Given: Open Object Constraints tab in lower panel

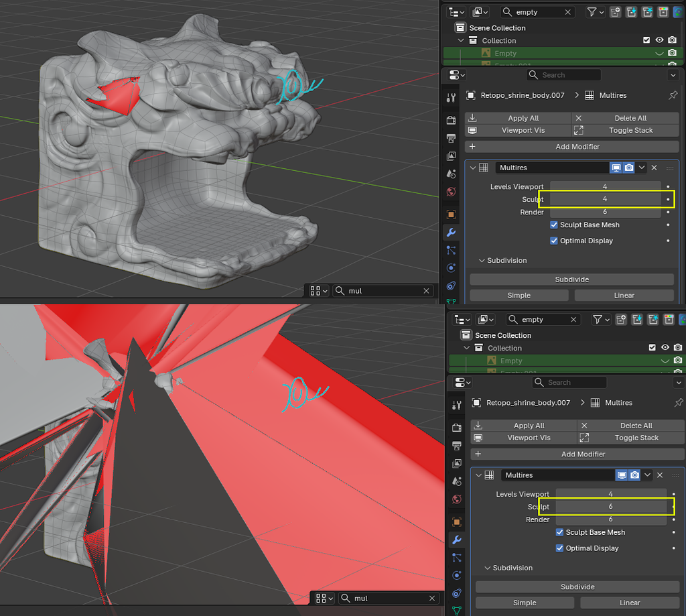Looking at the screenshot, I should click(x=457, y=593).
